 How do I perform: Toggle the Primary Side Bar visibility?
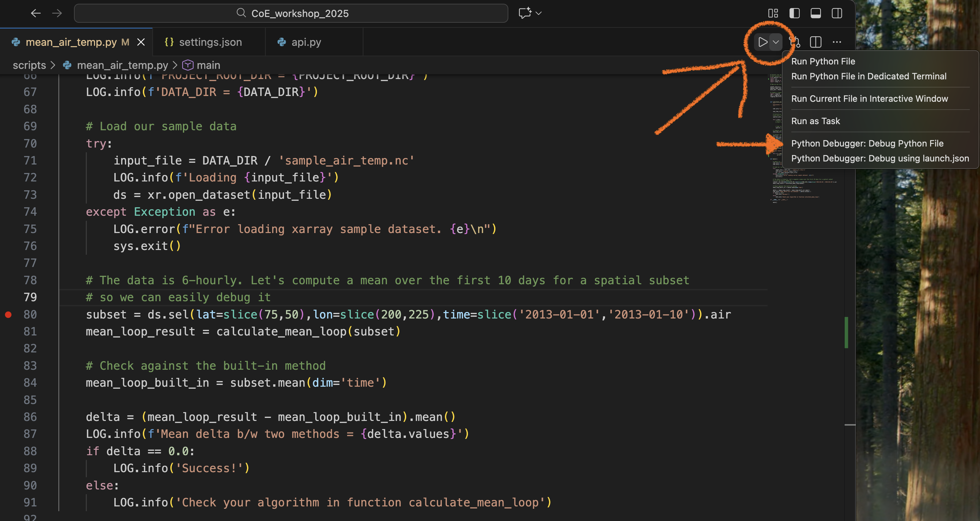click(x=794, y=13)
